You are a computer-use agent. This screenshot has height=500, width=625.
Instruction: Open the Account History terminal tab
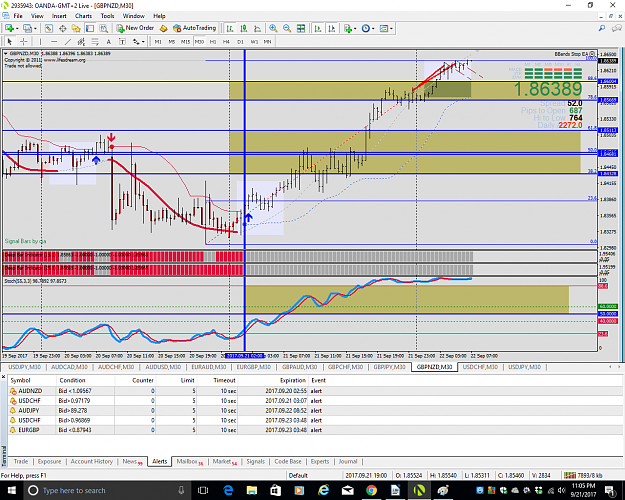(x=92, y=461)
